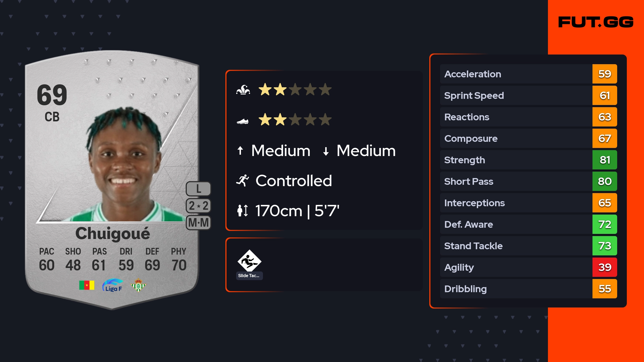Click the Slide Tackle playstyle icon
This screenshot has height=362, width=644.
point(249,260)
